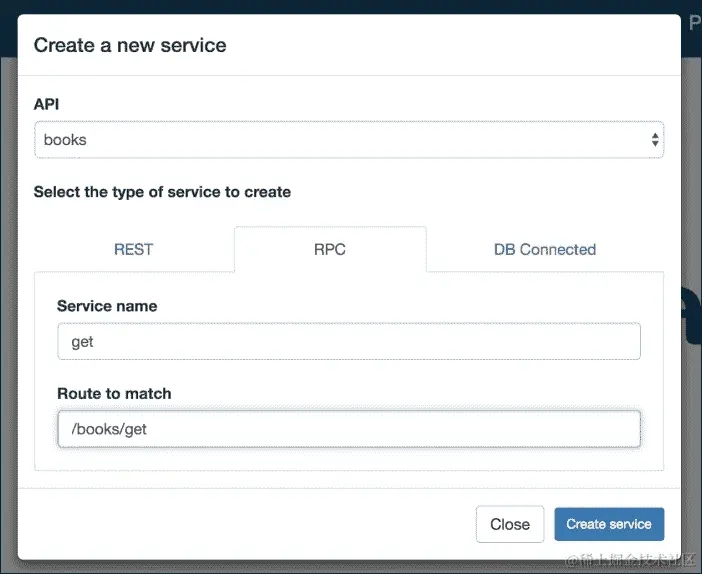Screen dimensions: 702x574
Task: Open the API dropdown showing books
Action: 340,140
